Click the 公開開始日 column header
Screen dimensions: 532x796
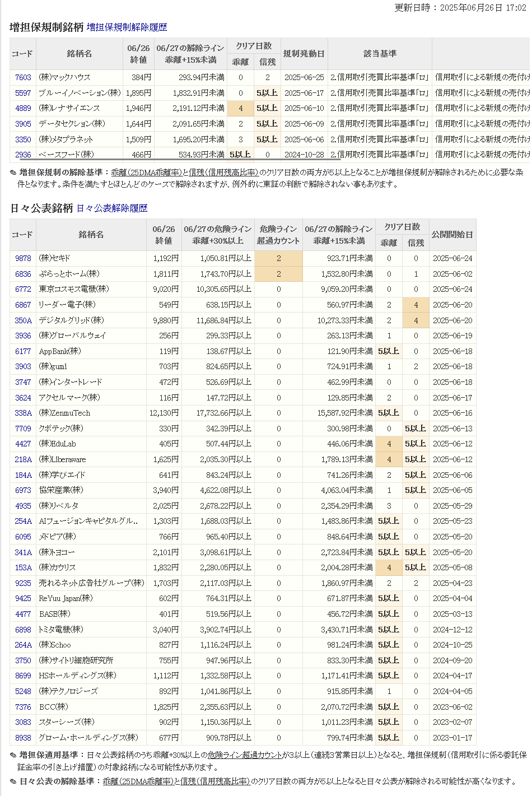[x=452, y=235]
